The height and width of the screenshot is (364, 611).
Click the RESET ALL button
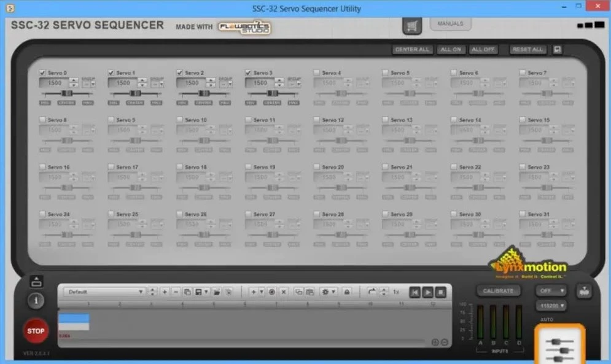point(527,50)
